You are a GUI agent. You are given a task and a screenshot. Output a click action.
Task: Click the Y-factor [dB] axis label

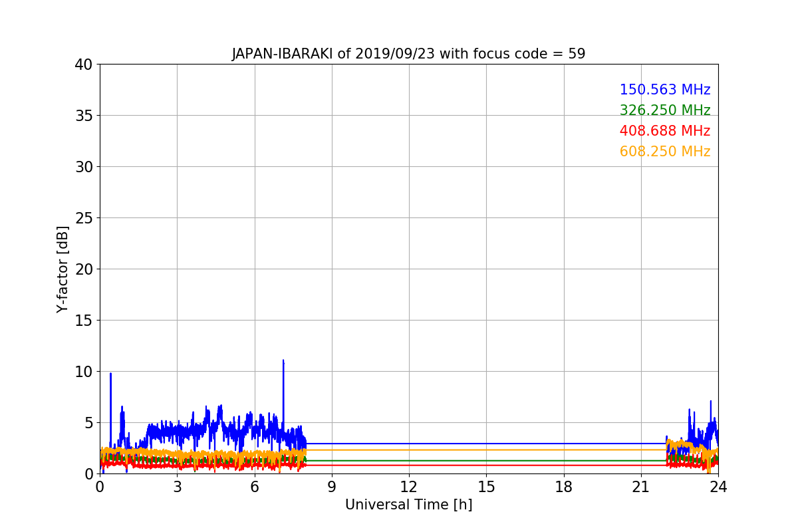pos(63,269)
